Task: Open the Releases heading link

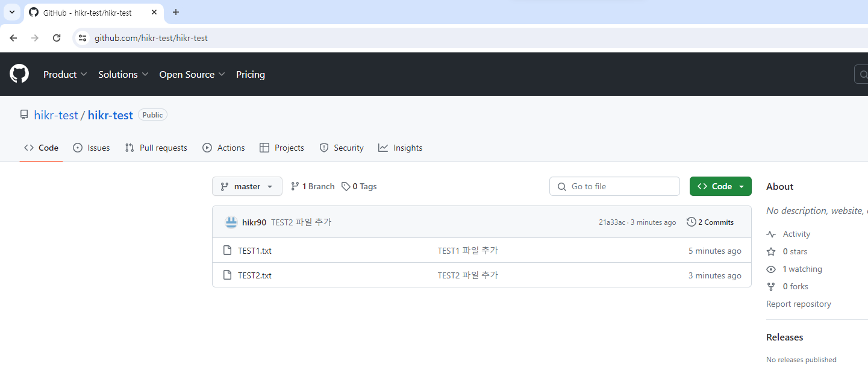Action: (x=785, y=337)
